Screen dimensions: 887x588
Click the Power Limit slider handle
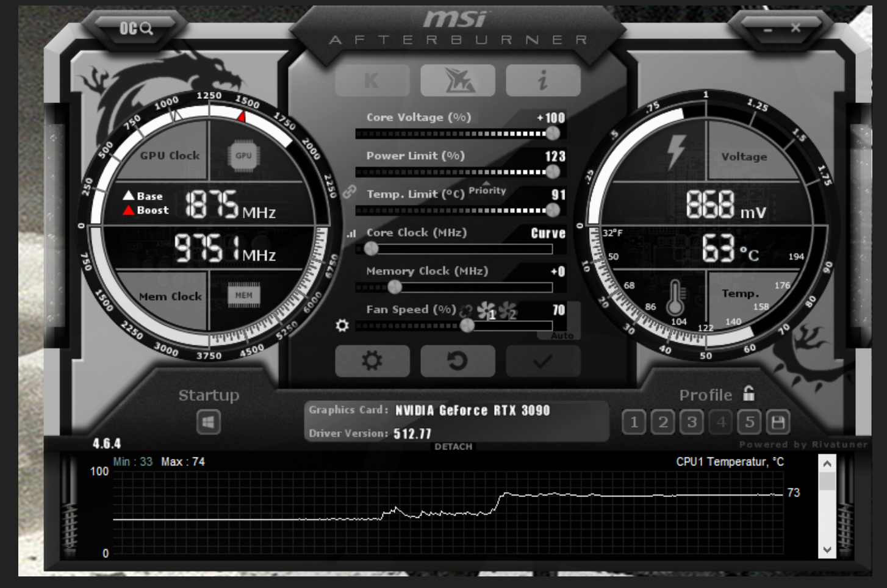[553, 172]
